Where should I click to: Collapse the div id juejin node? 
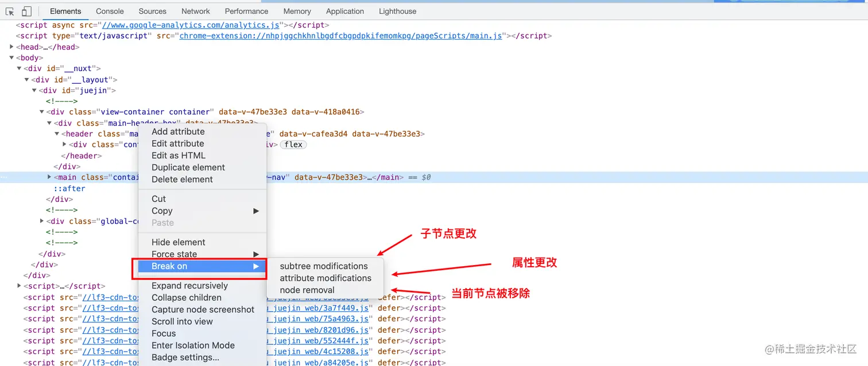click(x=34, y=91)
